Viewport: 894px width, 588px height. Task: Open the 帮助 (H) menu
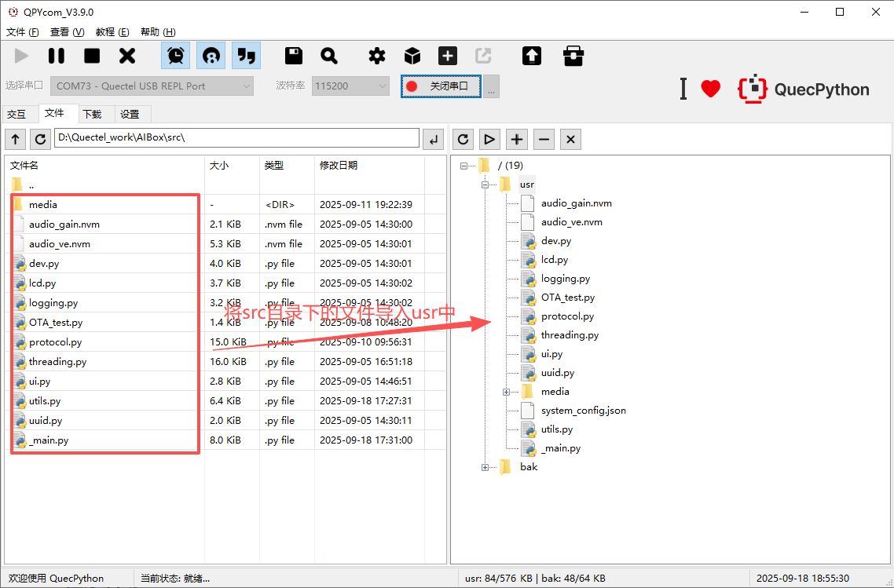pyautogui.click(x=158, y=32)
